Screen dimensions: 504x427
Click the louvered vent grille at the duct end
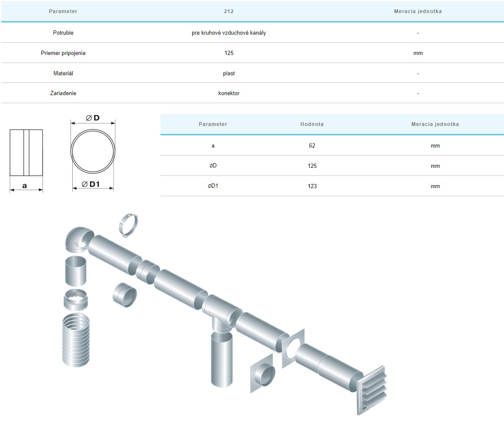click(x=372, y=390)
